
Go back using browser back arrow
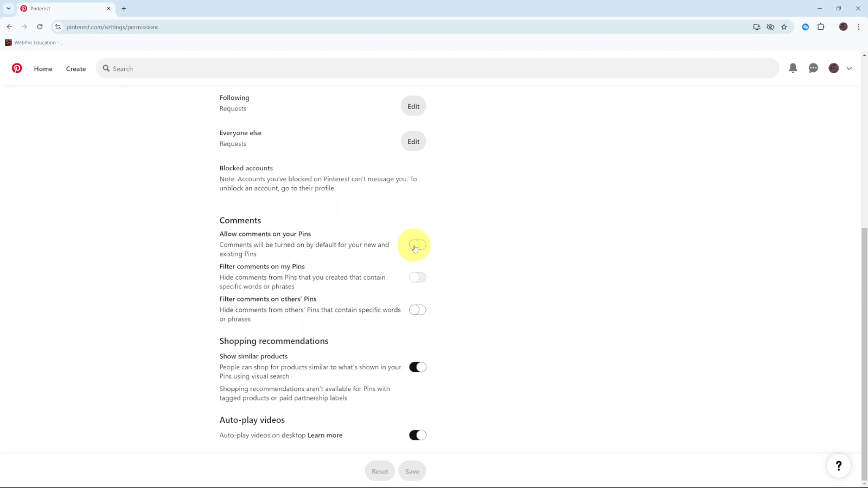tap(9, 27)
